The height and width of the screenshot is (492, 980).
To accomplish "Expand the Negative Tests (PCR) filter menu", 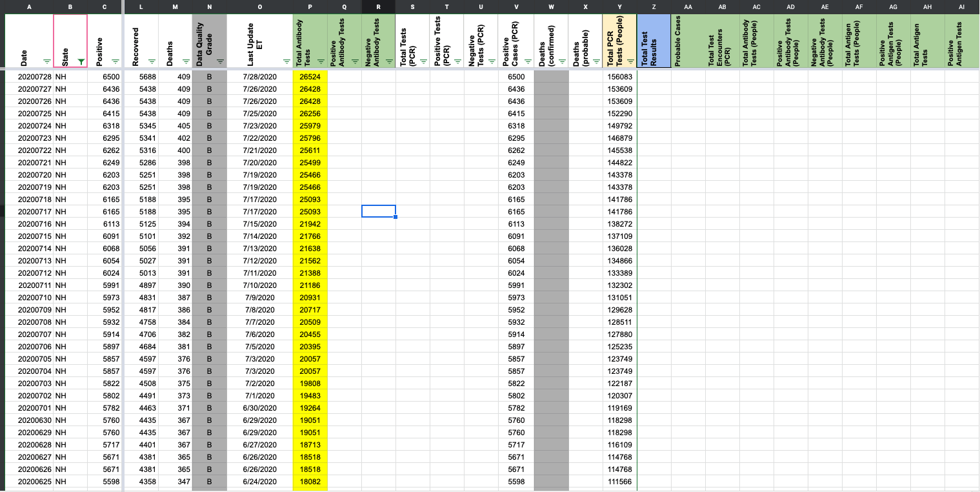I will (492, 61).
